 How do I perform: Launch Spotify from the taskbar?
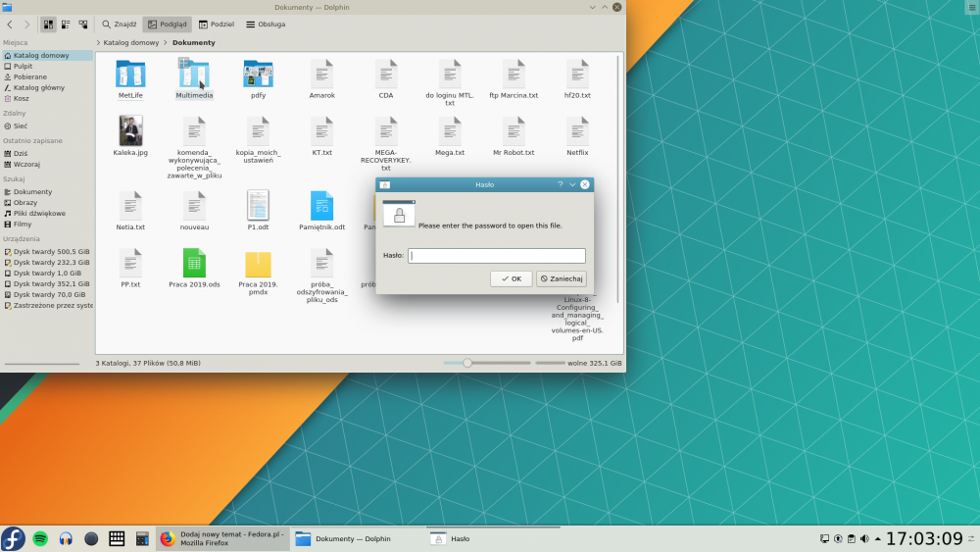(x=40, y=539)
